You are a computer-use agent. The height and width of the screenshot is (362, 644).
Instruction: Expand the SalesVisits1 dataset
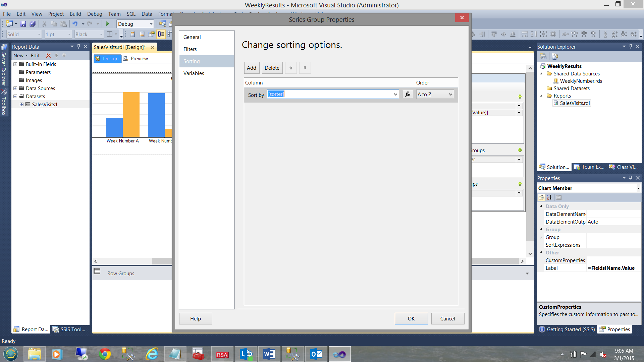click(21, 105)
